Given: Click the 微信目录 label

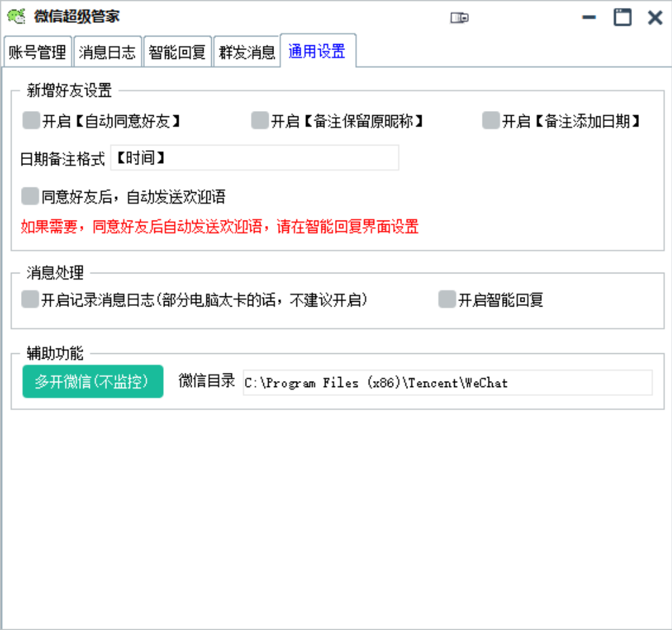Looking at the screenshot, I should 206,380.
